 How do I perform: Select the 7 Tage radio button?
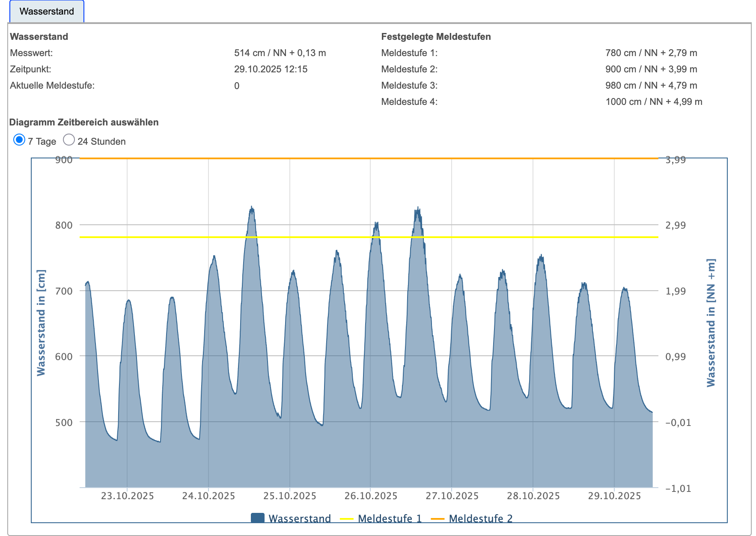pos(19,140)
